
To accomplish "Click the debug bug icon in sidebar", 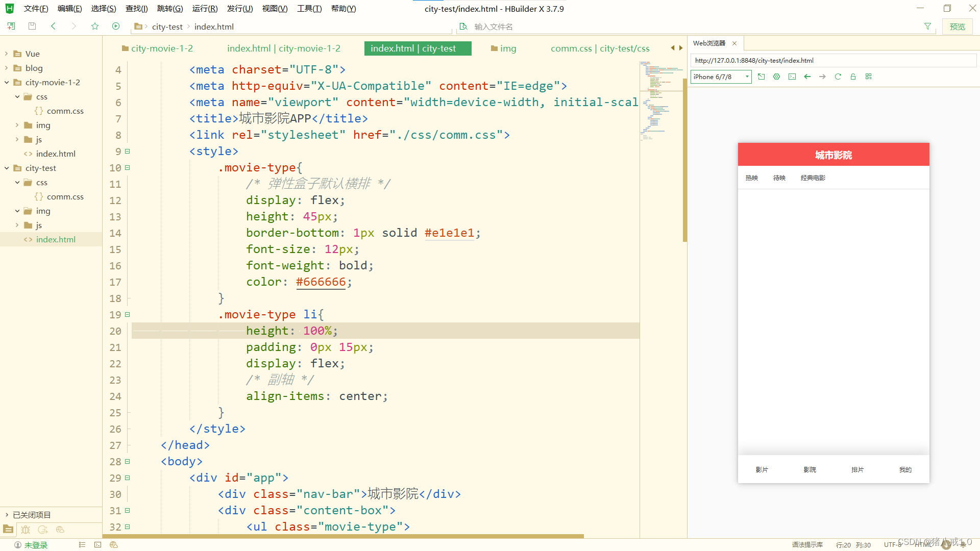I will point(26,530).
